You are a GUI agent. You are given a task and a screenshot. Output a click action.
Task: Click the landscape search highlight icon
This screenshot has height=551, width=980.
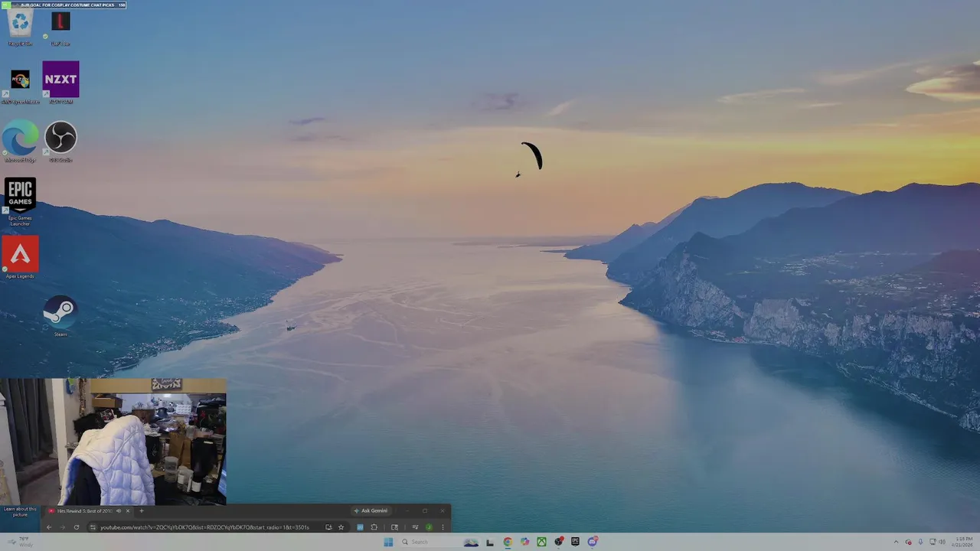[471, 542]
